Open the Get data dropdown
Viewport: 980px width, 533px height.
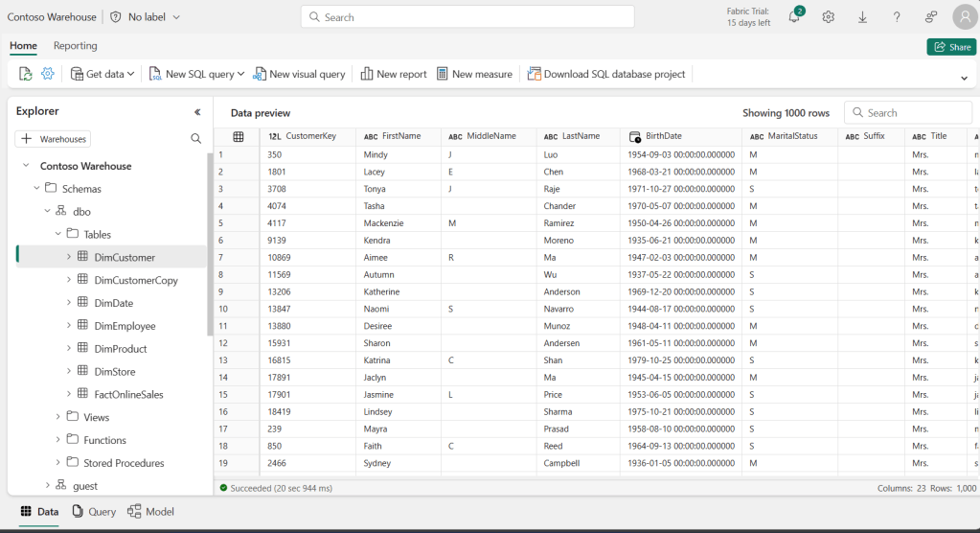point(110,74)
